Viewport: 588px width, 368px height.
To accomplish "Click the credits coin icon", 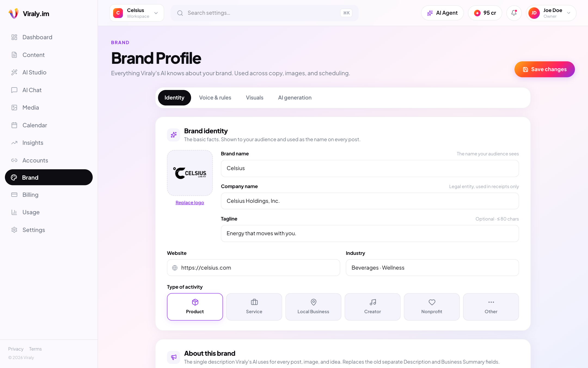I will click(477, 13).
